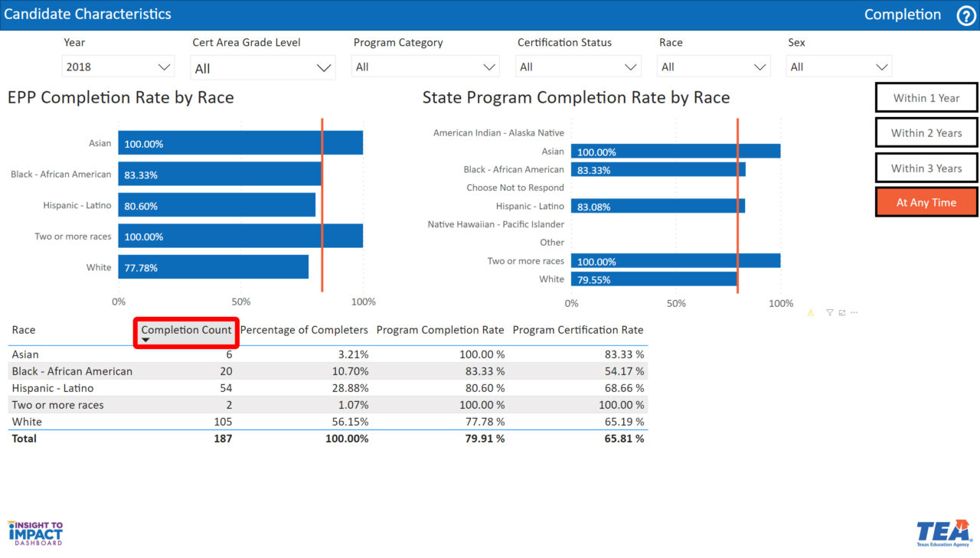Select the Within 2 Years option
This screenshot has width=980, height=558.
pos(926,133)
